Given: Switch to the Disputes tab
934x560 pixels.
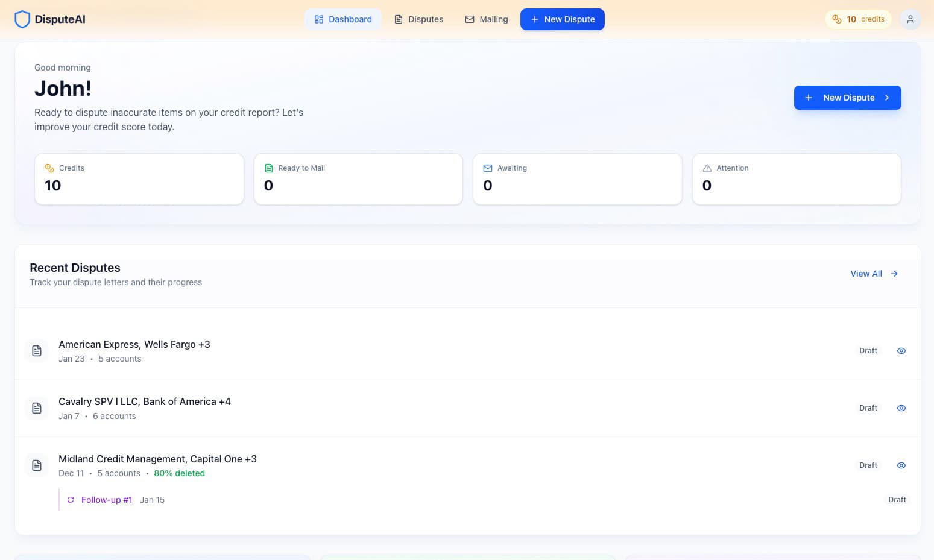Looking at the screenshot, I should [418, 19].
